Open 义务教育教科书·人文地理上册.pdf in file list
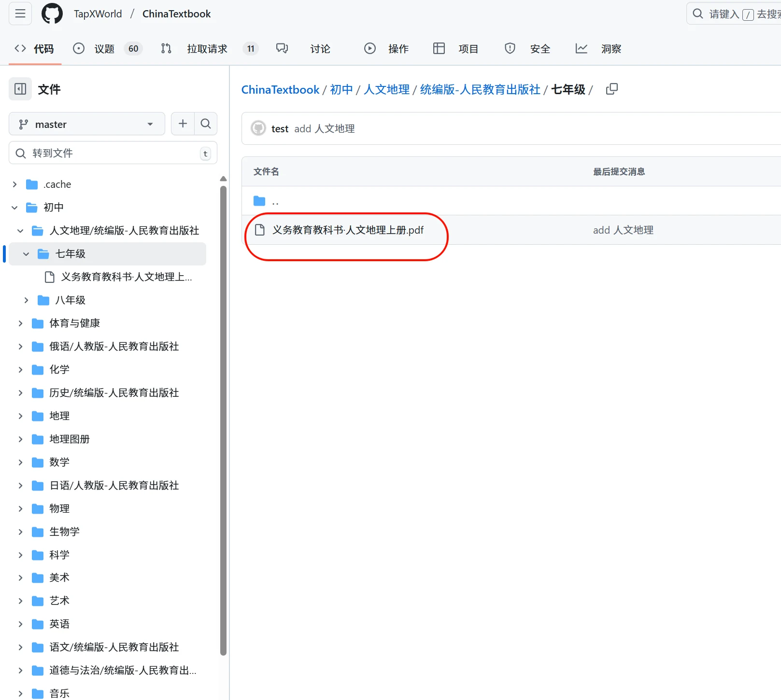Screen dimensions: 781x700 click(348, 230)
